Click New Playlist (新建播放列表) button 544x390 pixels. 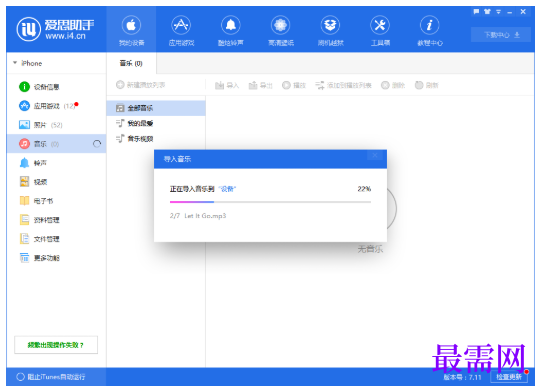[141, 85]
